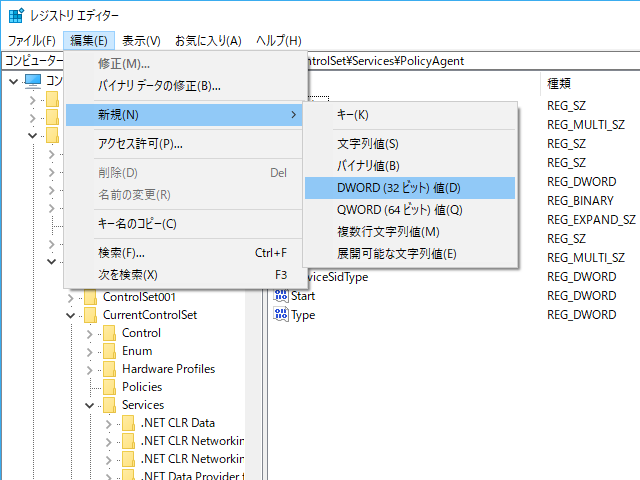Viewport: 640px width, 480px height.
Task: Select the Enum tree item
Action: (x=137, y=351)
